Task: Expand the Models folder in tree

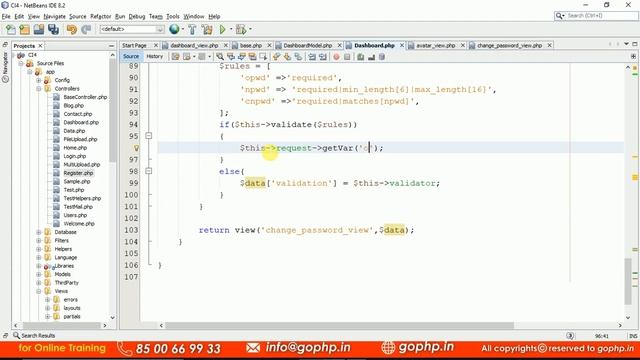Action: pos(39,274)
